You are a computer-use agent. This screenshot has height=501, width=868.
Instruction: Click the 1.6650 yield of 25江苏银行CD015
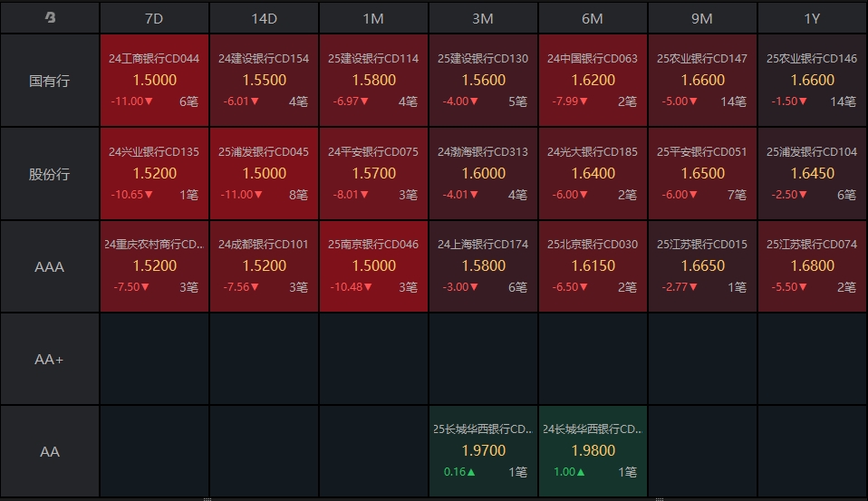coord(702,265)
